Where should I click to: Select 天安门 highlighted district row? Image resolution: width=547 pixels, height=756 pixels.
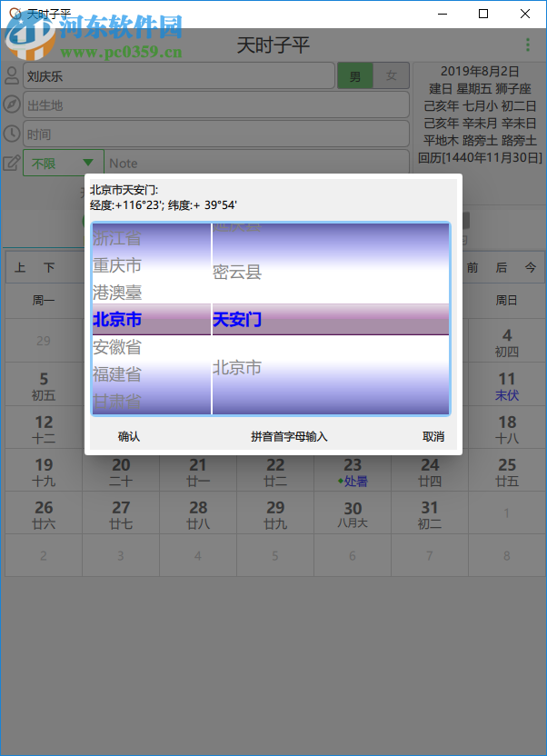(x=331, y=319)
